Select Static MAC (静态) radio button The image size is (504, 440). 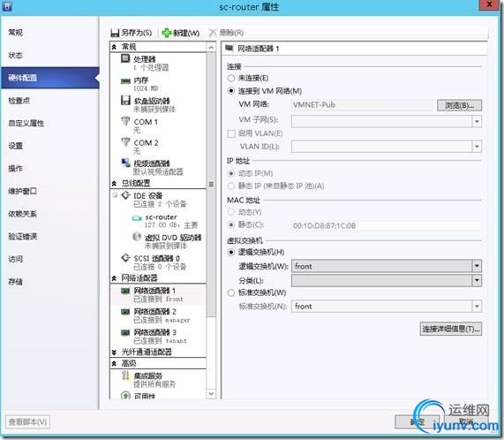[x=231, y=224]
